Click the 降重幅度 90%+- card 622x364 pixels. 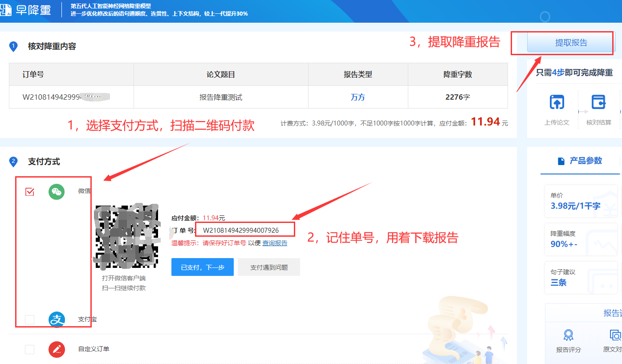point(581,239)
